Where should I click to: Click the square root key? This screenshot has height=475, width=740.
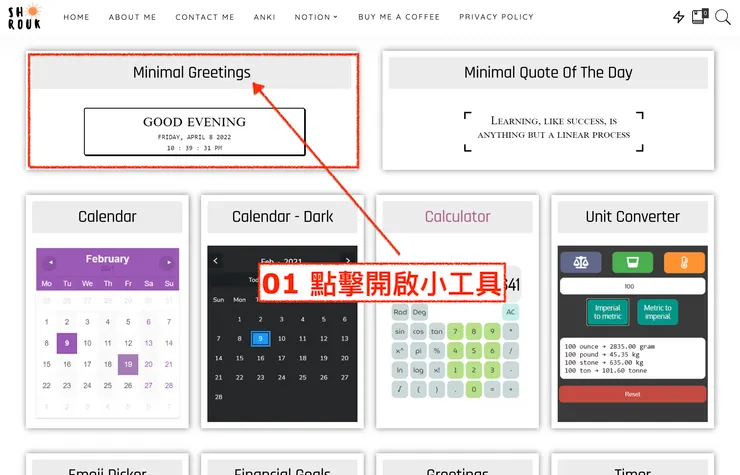click(400, 390)
